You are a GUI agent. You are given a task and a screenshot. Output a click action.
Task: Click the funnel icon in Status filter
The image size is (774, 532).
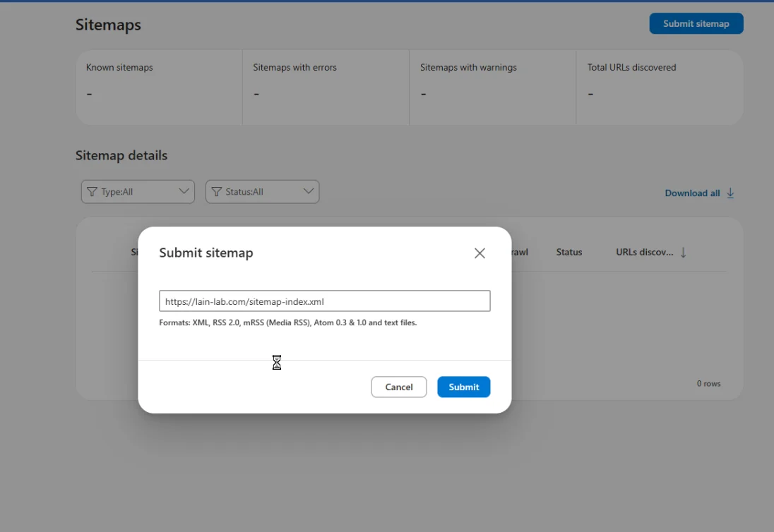(x=217, y=192)
